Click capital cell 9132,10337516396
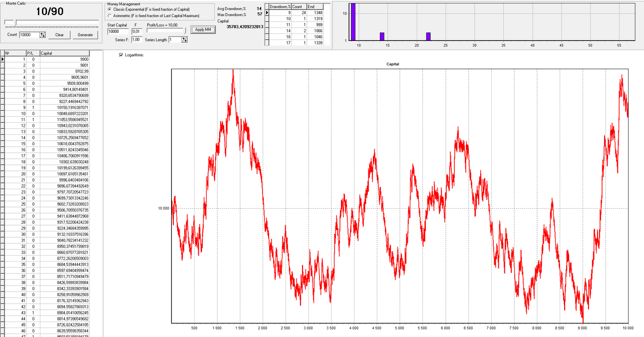 point(64,234)
